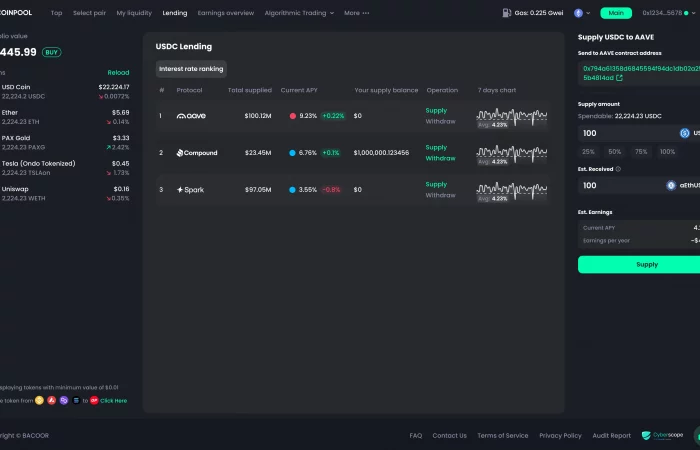700x450 pixels.
Task: Click Supply in the Aave row
Action: pos(436,110)
